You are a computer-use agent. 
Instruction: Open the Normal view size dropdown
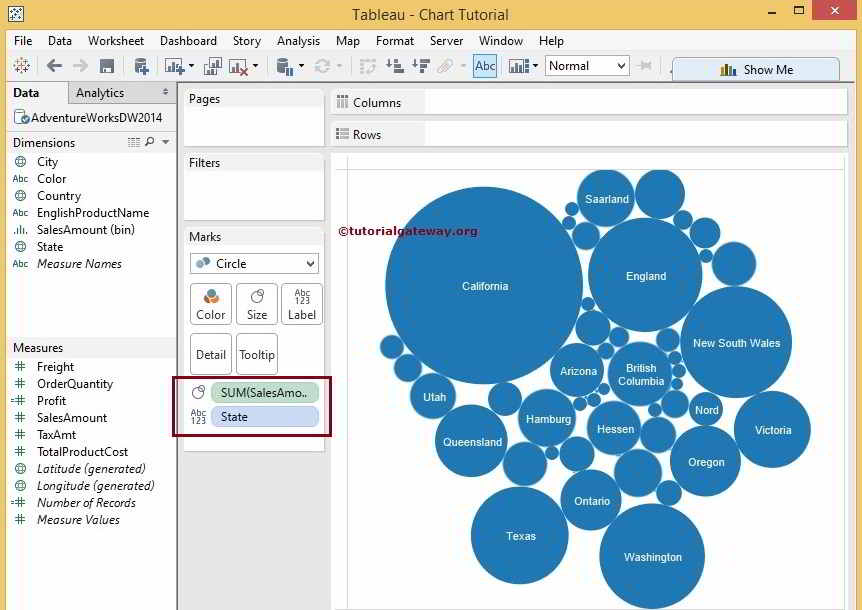[587, 66]
